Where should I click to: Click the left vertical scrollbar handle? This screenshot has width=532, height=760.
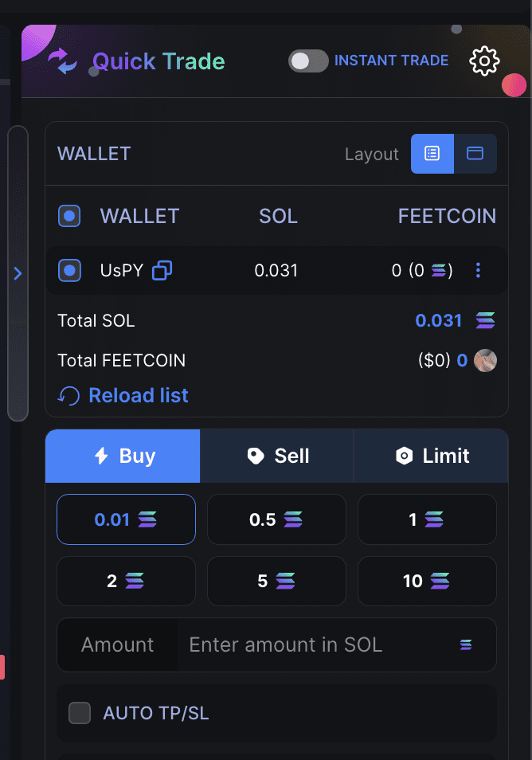click(x=18, y=273)
